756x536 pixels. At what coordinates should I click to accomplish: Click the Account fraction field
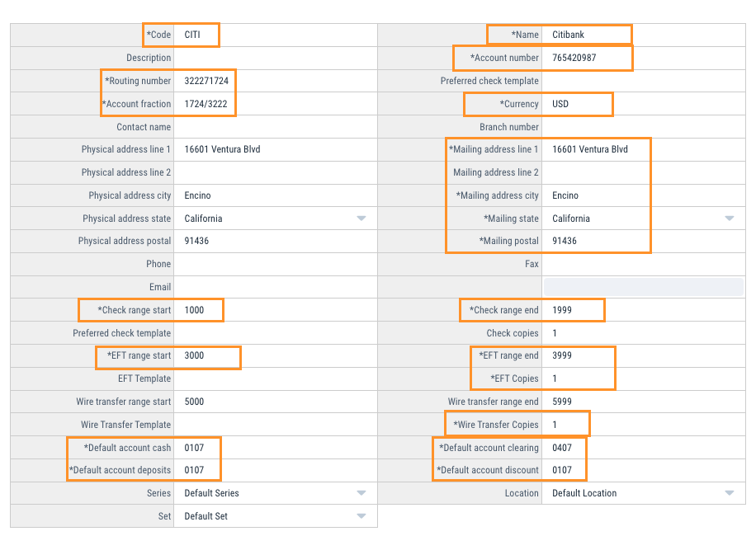click(x=205, y=104)
